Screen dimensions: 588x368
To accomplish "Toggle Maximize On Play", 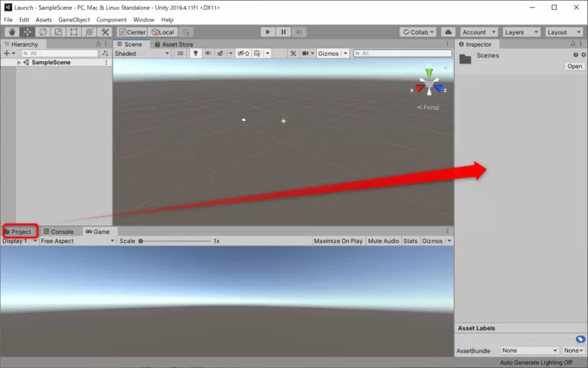I will [x=338, y=241].
